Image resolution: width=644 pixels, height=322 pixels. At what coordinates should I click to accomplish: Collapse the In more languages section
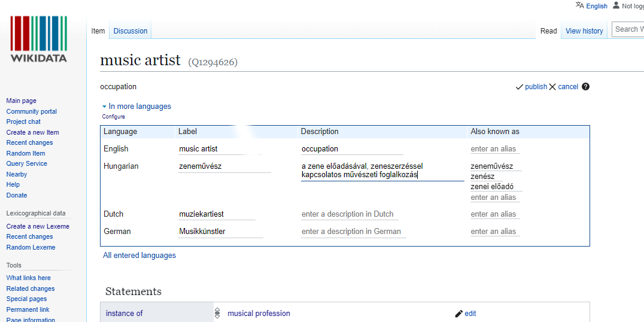[x=104, y=107]
